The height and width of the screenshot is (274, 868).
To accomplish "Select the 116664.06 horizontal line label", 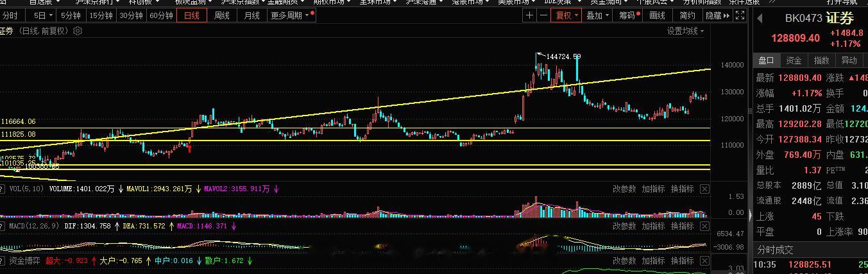I will pyautogui.click(x=18, y=121).
